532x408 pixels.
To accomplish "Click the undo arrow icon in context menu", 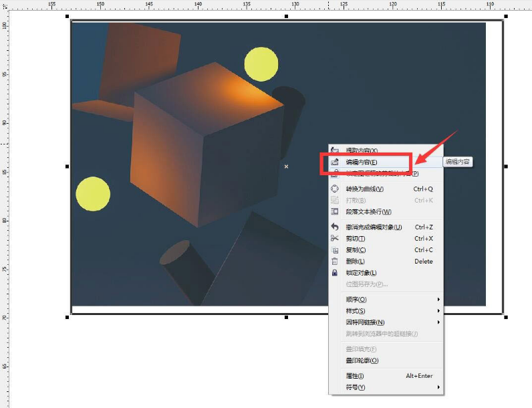I will coord(335,227).
